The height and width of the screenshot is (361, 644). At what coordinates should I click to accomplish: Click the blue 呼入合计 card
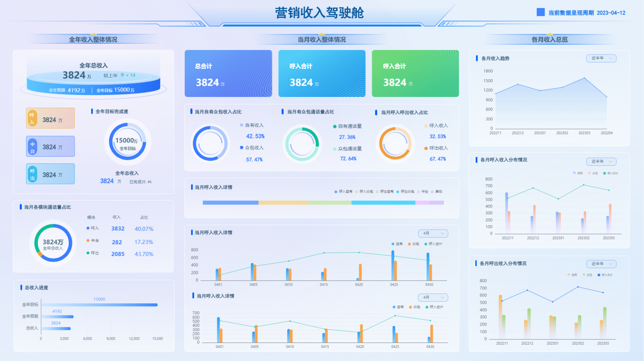(x=322, y=73)
